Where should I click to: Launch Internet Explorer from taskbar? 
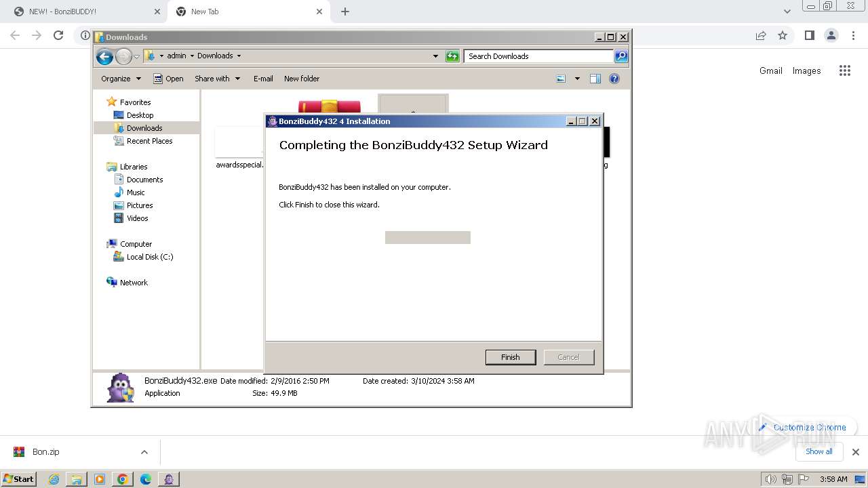point(54,479)
